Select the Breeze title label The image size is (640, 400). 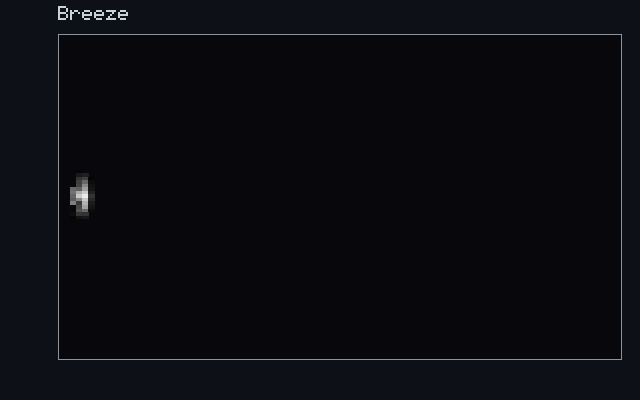coord(93,13)
